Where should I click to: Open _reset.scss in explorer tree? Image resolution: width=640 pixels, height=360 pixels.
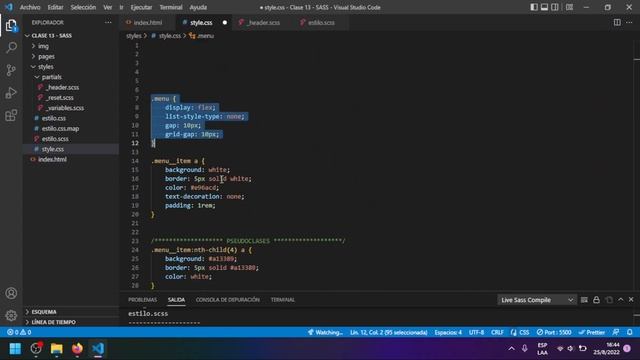point(60,98)
